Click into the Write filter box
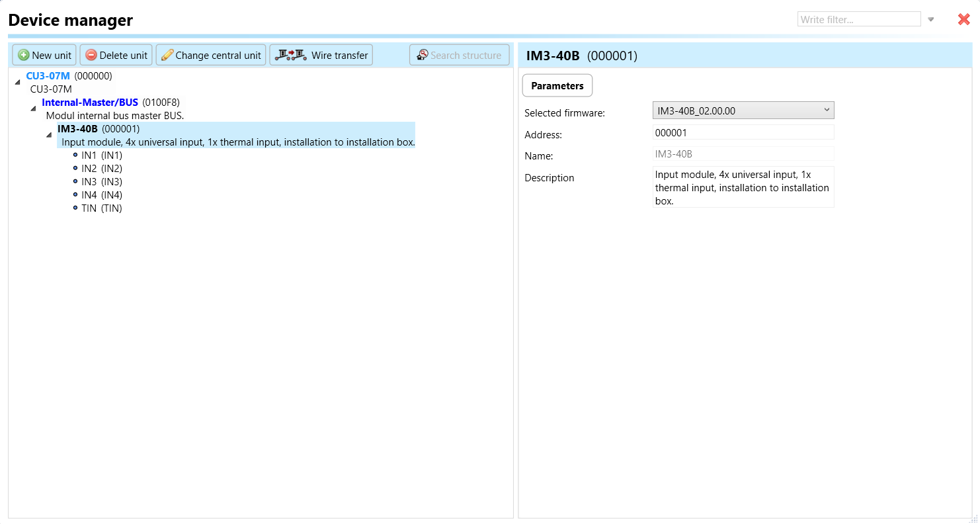 (858, 20)
